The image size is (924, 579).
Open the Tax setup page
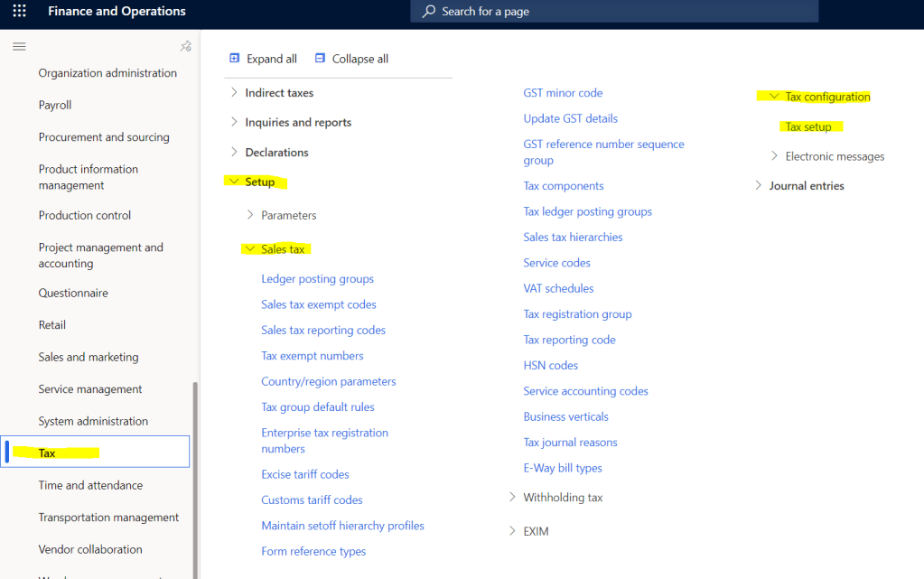[x=808, y=127]
